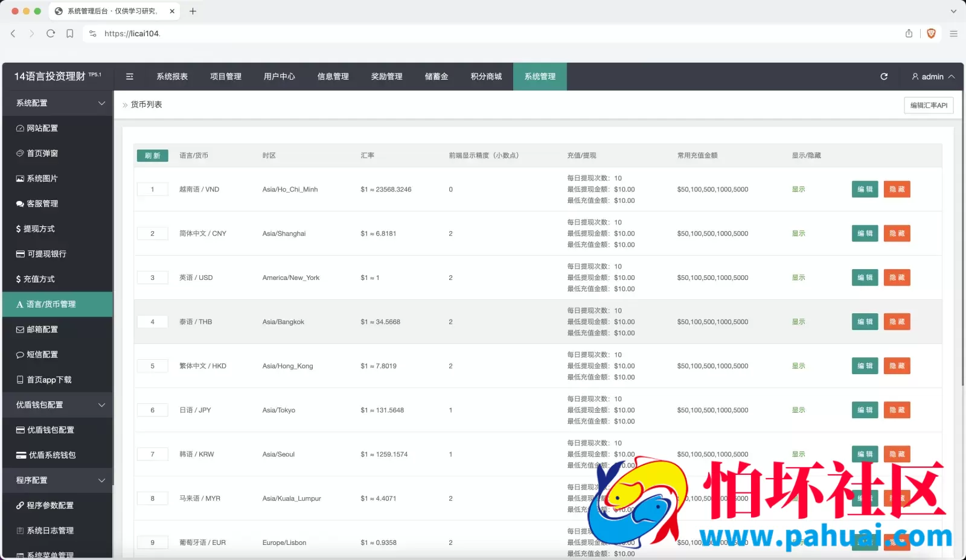Screen dimensions: 966x560
Task: Click sort order field of VND row
Action: click(153, 189)
